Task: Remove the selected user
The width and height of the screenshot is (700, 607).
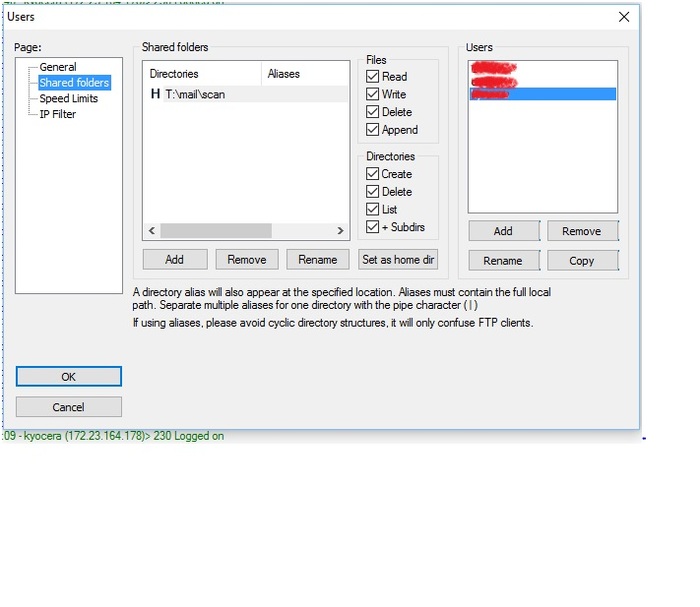Action: tap(582, 231)
